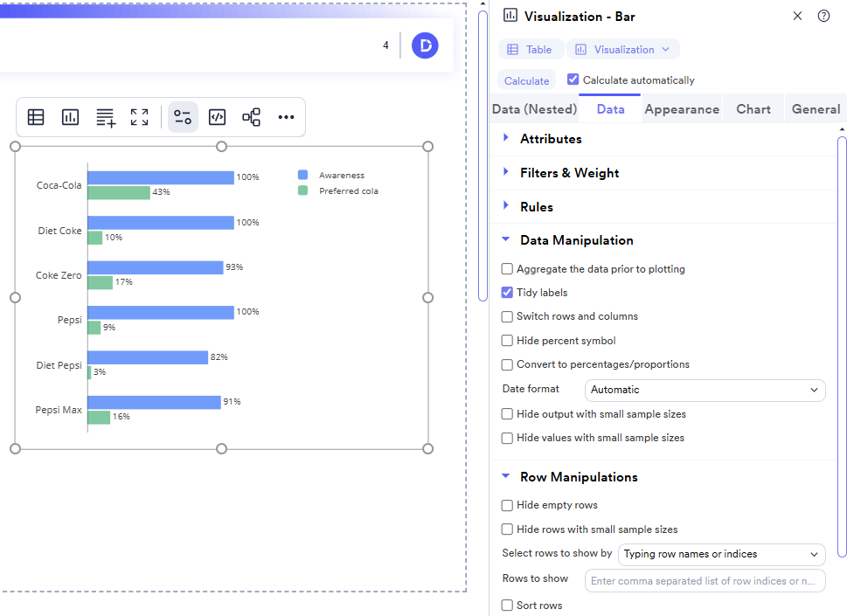
Task: Click the top-left chart resize handle
Action: (15, 146)
